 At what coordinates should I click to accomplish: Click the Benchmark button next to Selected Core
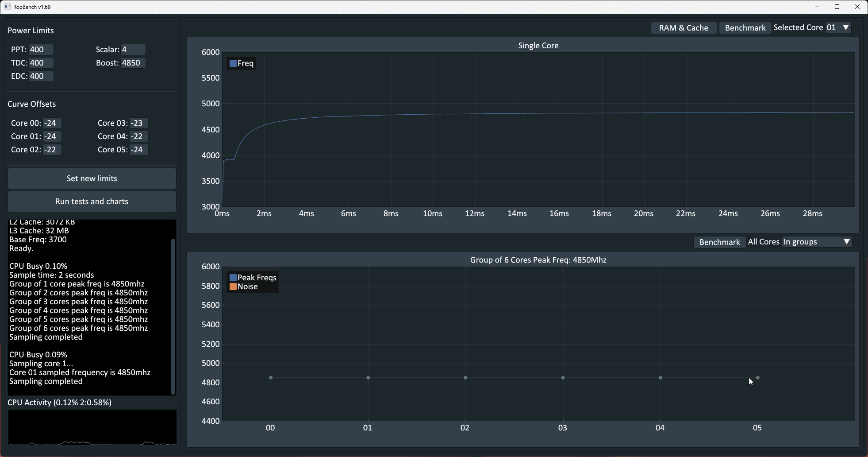coord(745,28)
